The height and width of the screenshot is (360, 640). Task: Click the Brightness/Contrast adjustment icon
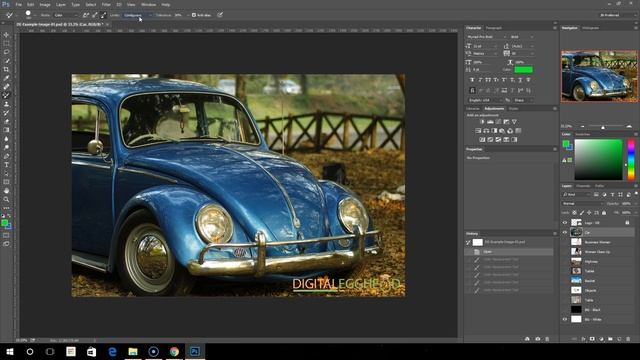(482, 122)
